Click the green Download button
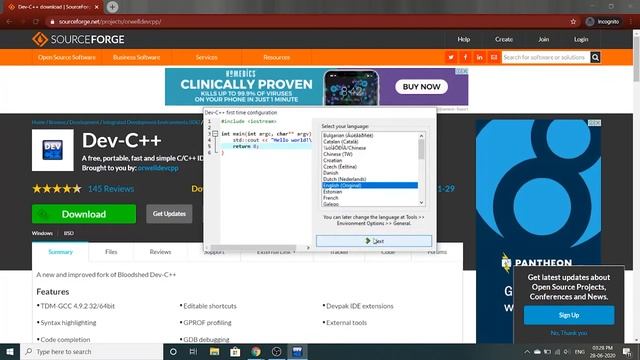The height and width of the screenshot is (360, 640). tap(84, 214)
